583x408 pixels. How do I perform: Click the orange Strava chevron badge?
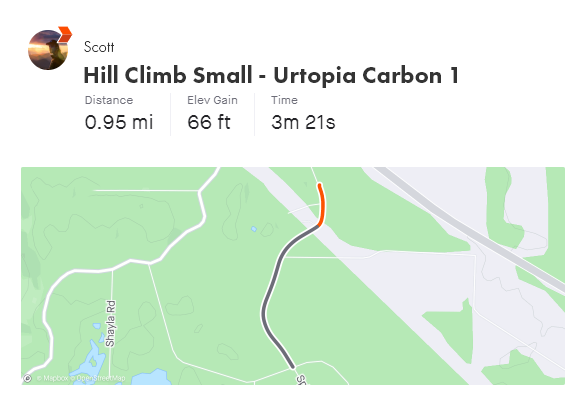tap(65, 34)
